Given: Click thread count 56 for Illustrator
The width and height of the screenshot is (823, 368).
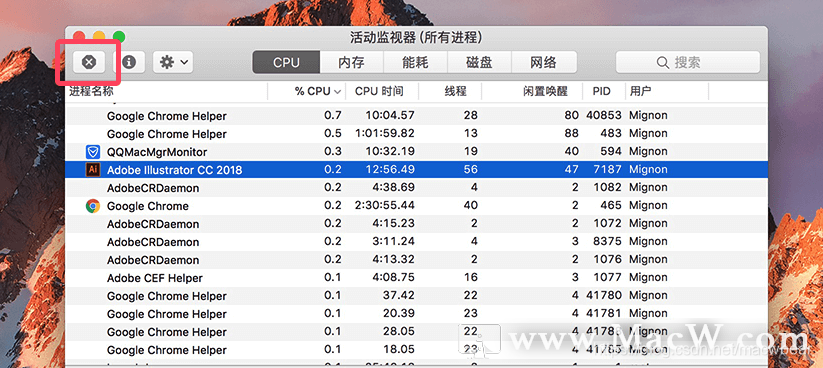Looking at the screenshot, I should (471, 170).
